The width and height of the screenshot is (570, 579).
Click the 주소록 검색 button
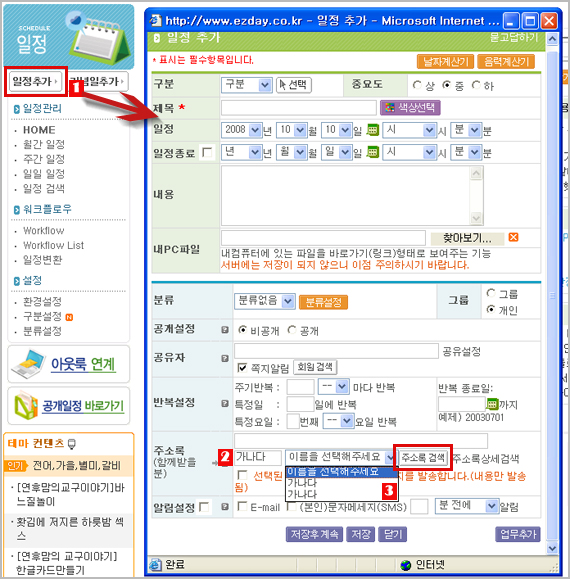pyautogui.click(x=423, y=458)
